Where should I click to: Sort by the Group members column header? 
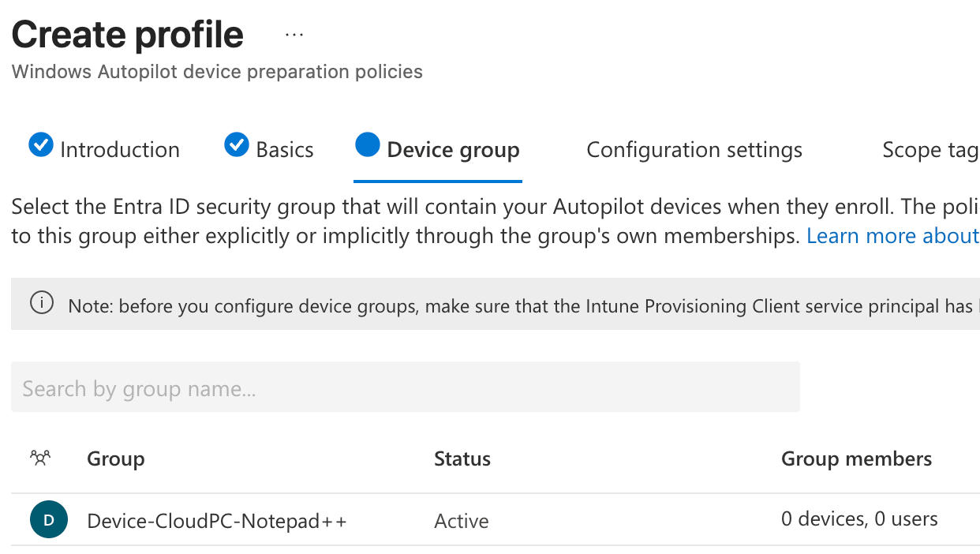click(856, 459)
